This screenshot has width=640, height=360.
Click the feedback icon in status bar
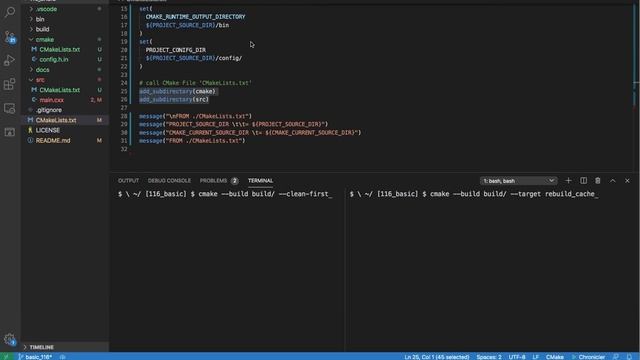click(616, 356)
